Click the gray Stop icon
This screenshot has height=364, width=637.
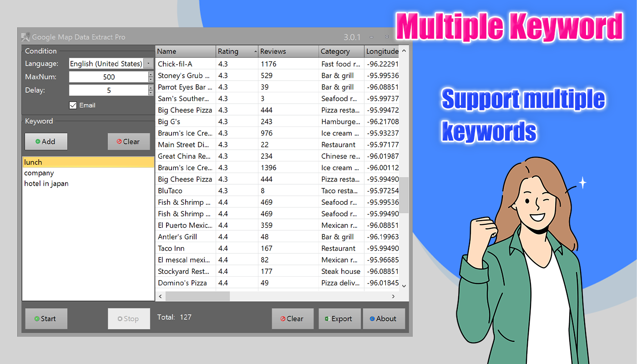[x=121, y=318]
